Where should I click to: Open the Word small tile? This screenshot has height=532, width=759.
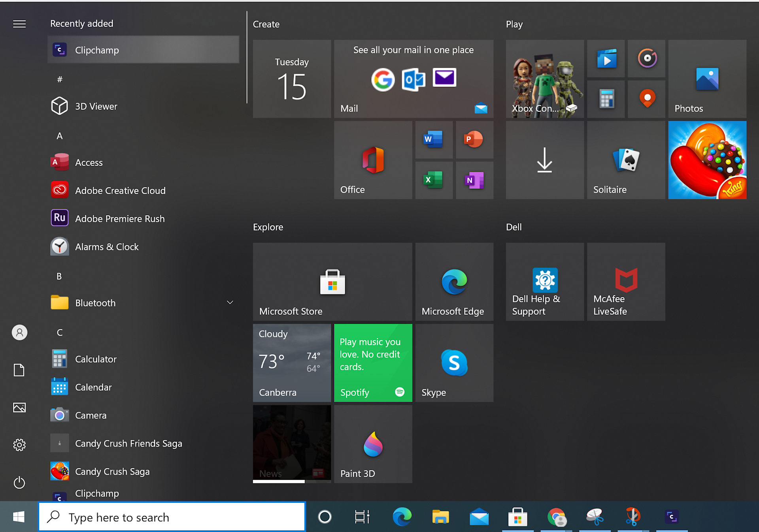[x=434, y=139]
